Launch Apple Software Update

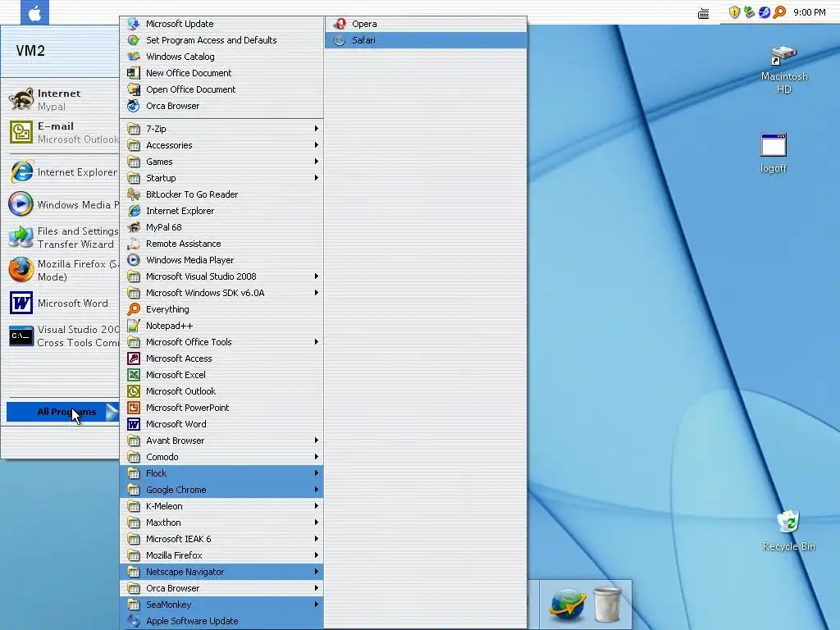coord(221,621)
